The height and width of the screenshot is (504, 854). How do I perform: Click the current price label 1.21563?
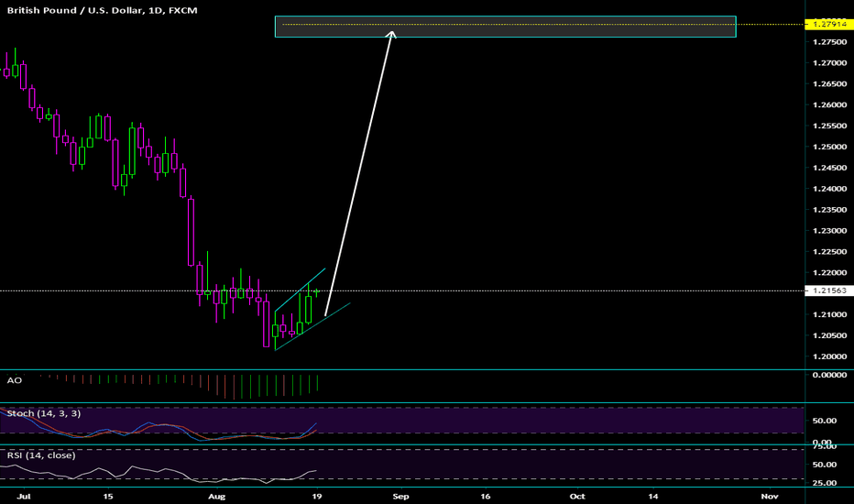pyautogui.click(x=829, y=290)
